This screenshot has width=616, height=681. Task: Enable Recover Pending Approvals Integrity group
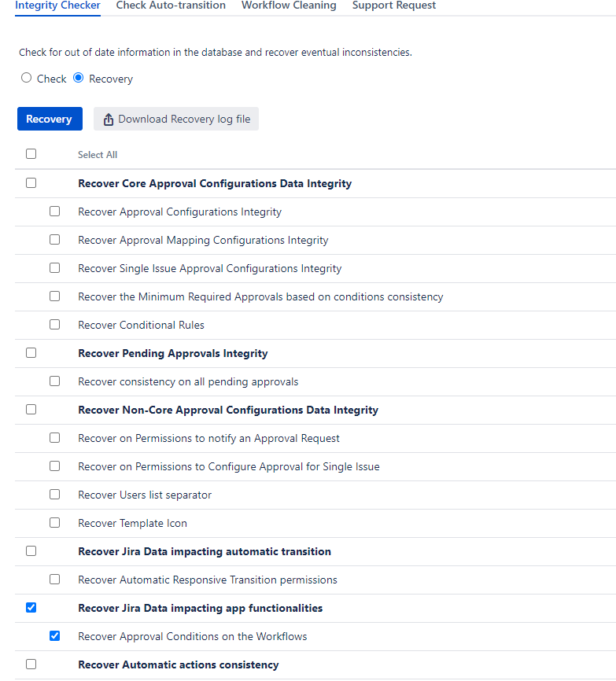pyautogui.click(x=31, y=353)
